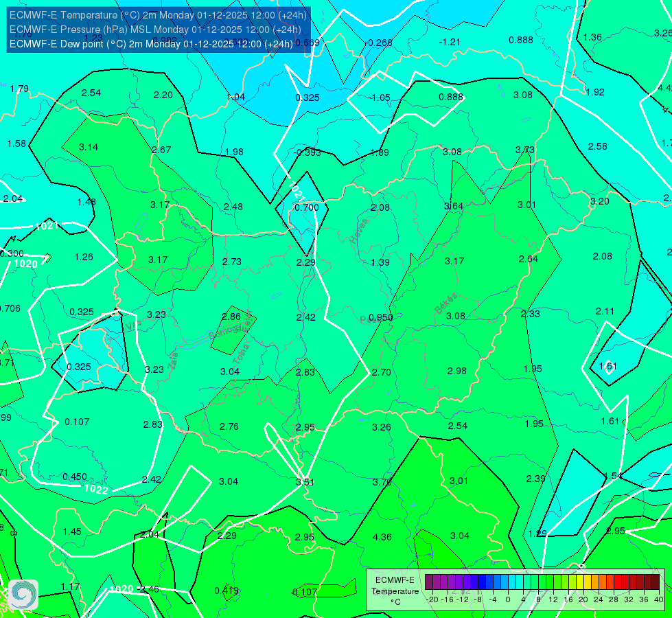
Task: Click the 2.11 dew point value
Action: pos(605,311)
